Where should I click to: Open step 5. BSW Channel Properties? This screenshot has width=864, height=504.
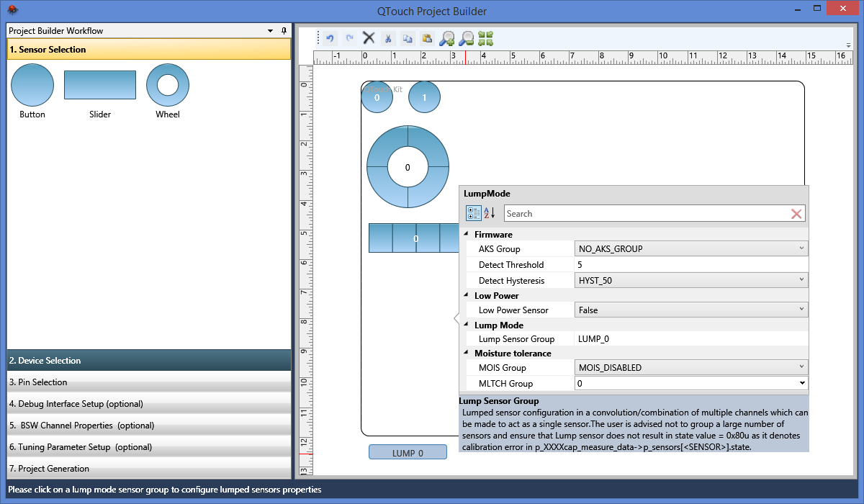(x=149, y=426)
